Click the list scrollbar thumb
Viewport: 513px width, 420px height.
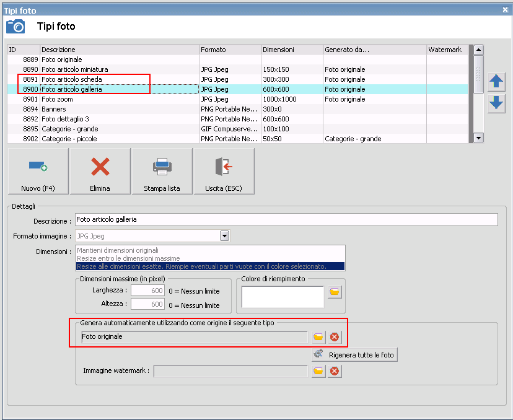(x=479, y=74)
